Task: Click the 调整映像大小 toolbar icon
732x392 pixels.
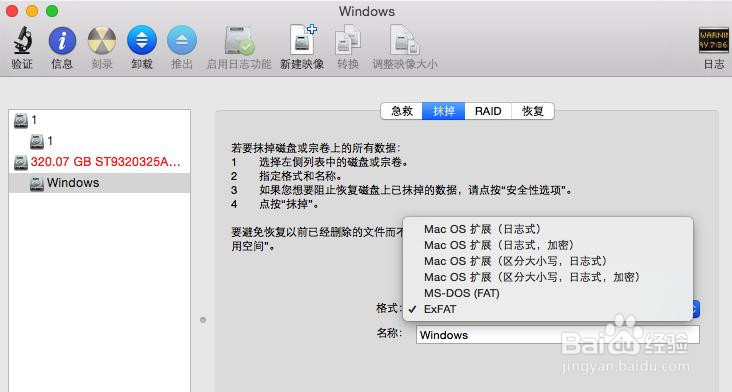Action: pos(404,41)
